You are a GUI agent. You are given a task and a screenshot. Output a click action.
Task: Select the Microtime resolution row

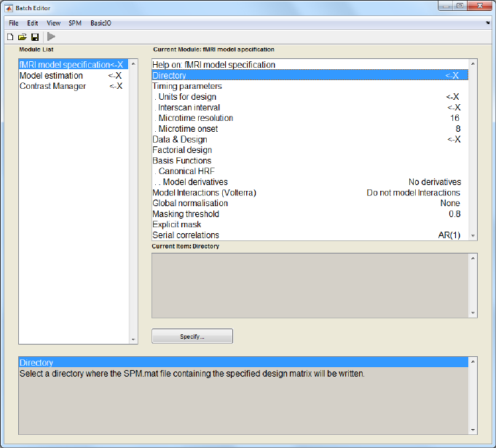point(310,118)
